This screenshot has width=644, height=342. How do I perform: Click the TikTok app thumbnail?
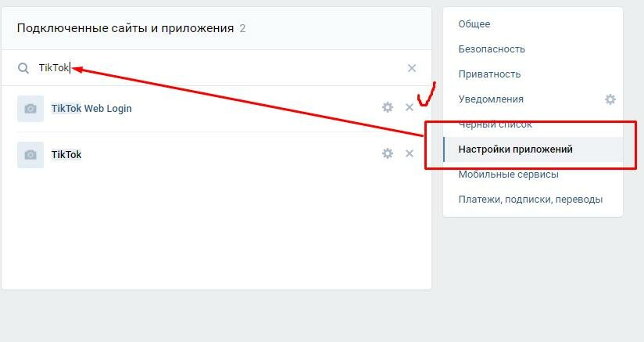tap(30, 154)
